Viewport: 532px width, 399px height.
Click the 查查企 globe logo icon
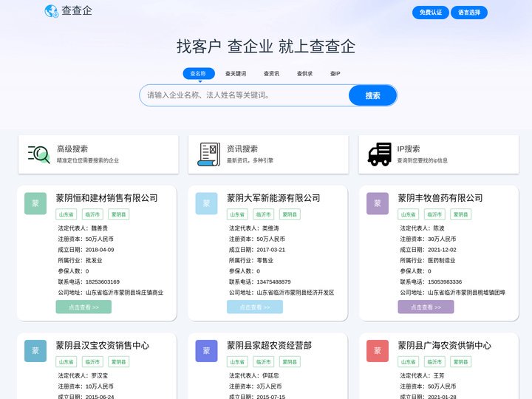click(x=52, y=11)
